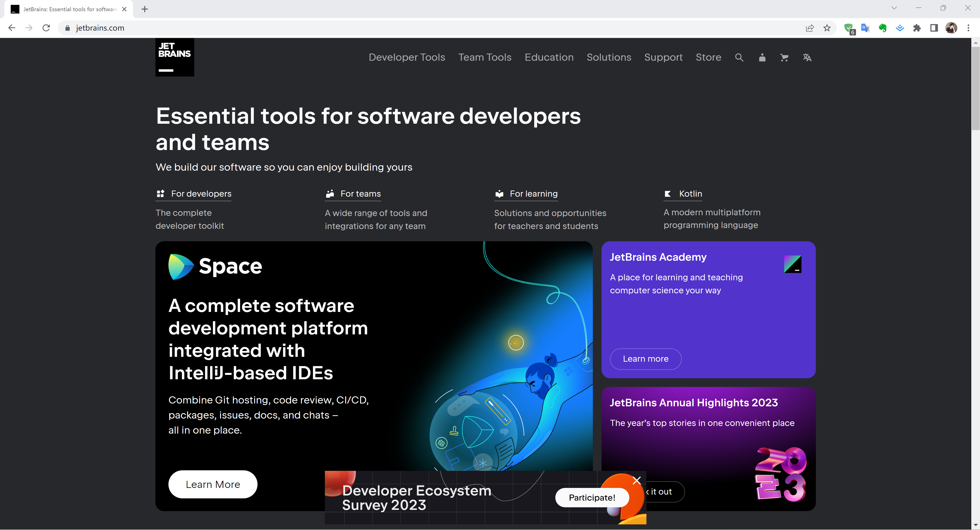Click the Space product logo

215,267
